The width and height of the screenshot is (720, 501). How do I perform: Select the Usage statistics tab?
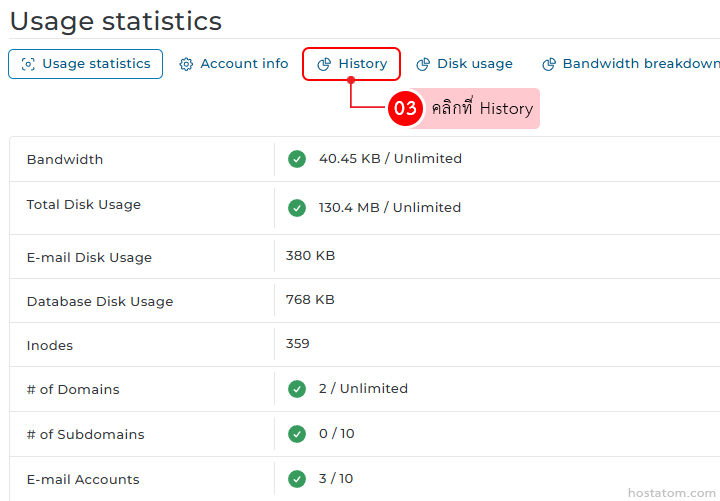pyautogui.click(x=85, y=64)
